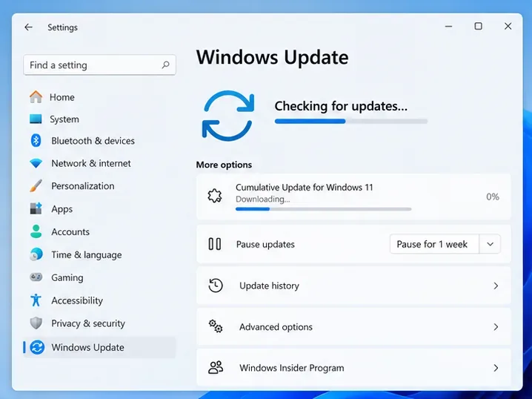Viewport: 532px width, 399px height.
Task: Open Advanced options label
Action: 276,327
